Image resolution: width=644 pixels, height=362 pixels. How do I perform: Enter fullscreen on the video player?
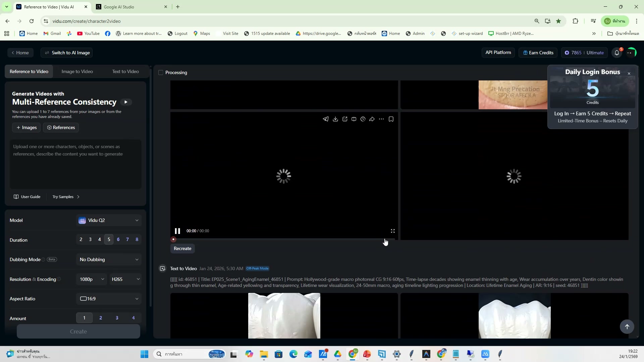pyautogui.click(x=393, y=231)
